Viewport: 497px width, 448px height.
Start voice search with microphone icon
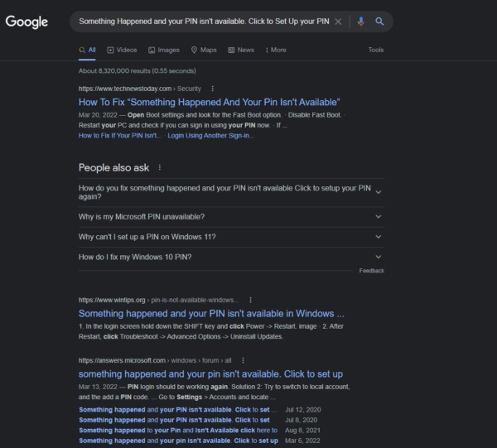coord(360,22)
